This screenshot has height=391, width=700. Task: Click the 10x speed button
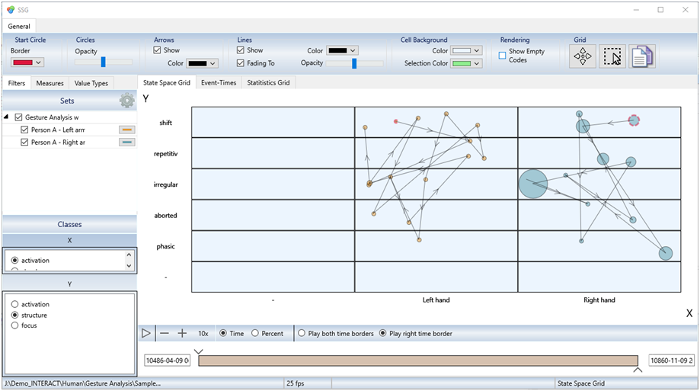[203, 333]
